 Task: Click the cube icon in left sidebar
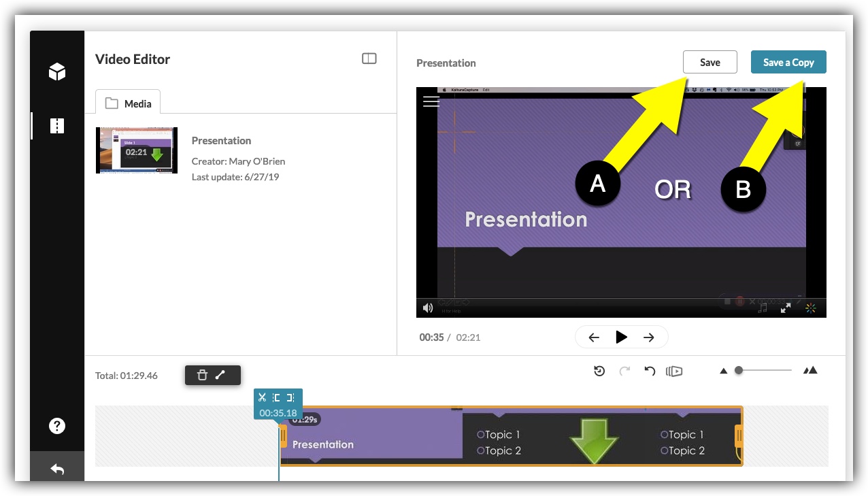tap(57, 71)
